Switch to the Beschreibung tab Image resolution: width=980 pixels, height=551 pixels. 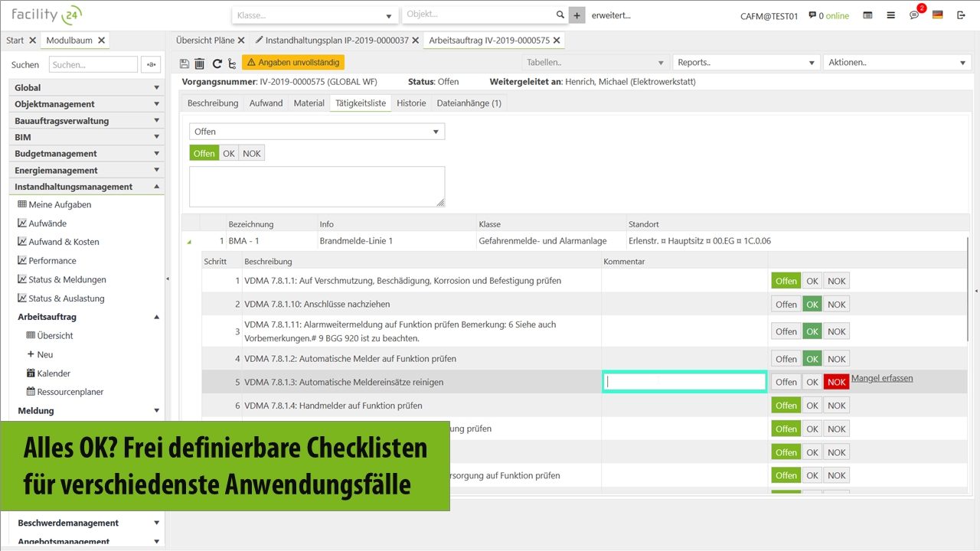213,103
